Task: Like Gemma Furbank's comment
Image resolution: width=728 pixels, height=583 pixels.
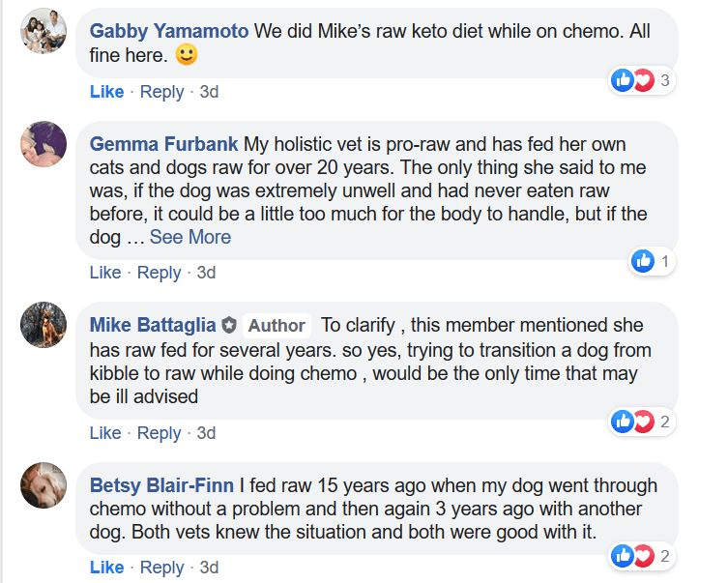Action: pos(105,273)
